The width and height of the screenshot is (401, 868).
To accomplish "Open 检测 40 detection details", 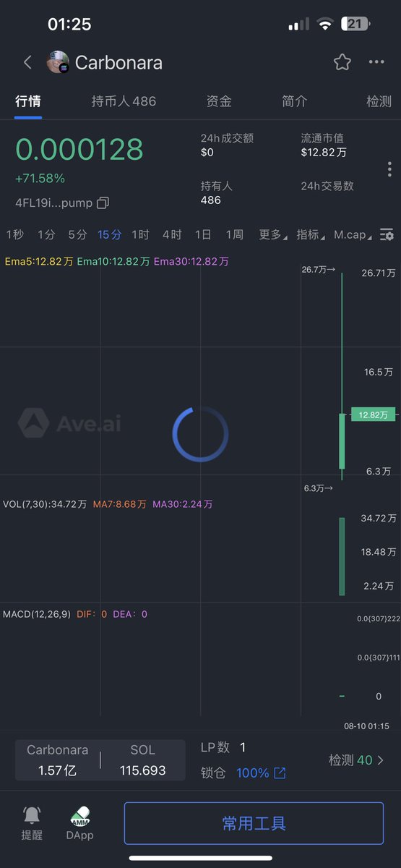I will (x=357, y=760).
